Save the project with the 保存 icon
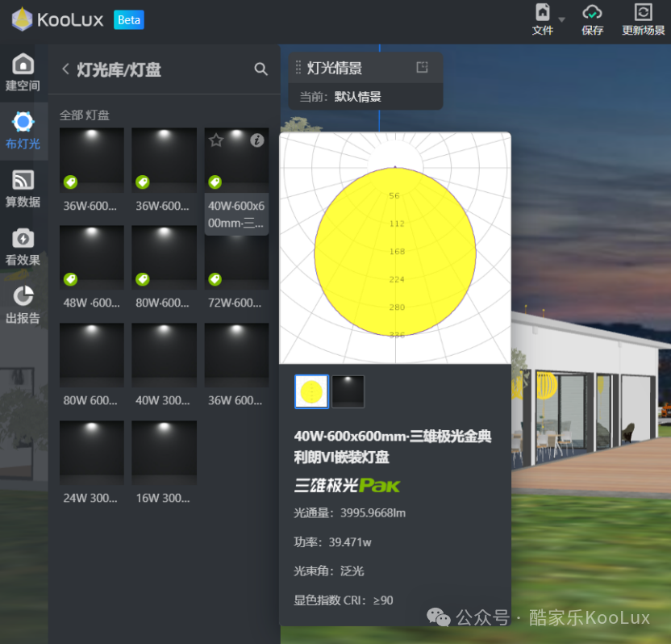The height and width of the screenshot is (644, 671). pyautogui.click(x=592, y=12)
